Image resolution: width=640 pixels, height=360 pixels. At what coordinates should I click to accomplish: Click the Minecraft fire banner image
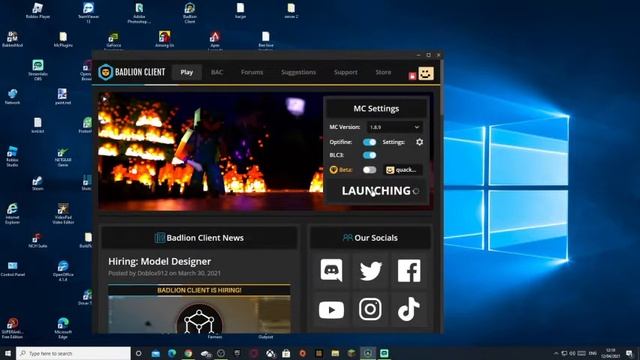pyautogui.click(x=211, y=151)
